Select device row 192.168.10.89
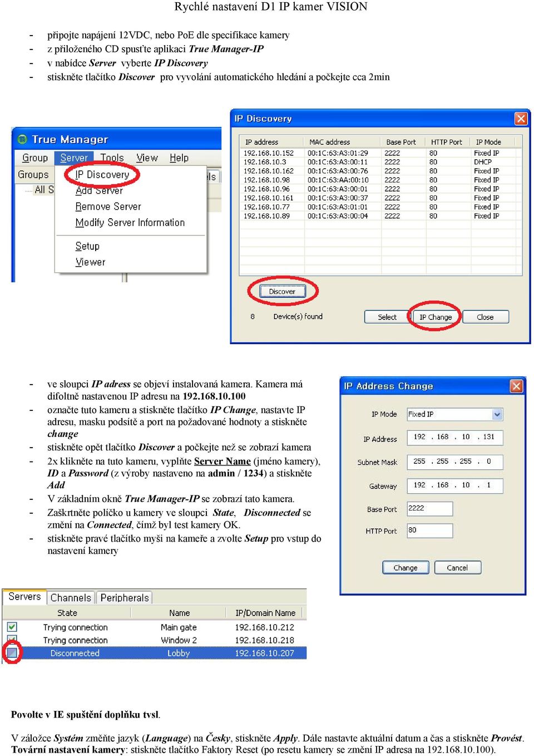This screenshot has width=534, height=756. click(x=381, y=215)
